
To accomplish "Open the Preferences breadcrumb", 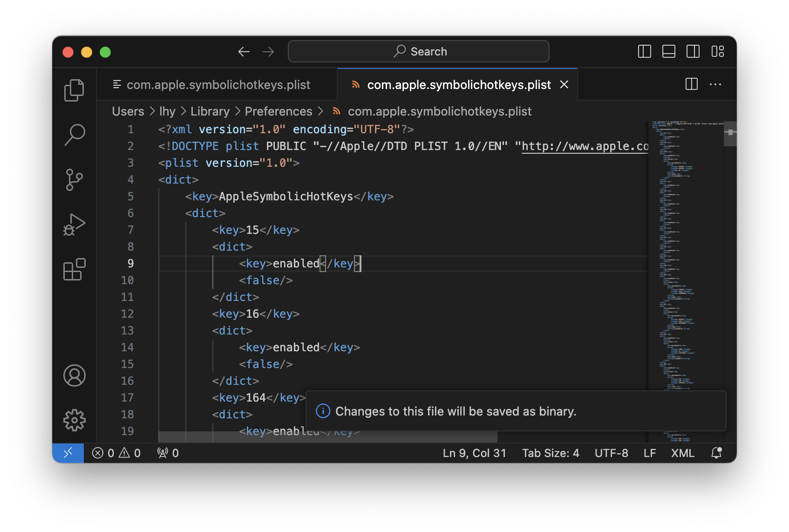I will [279, 111].
